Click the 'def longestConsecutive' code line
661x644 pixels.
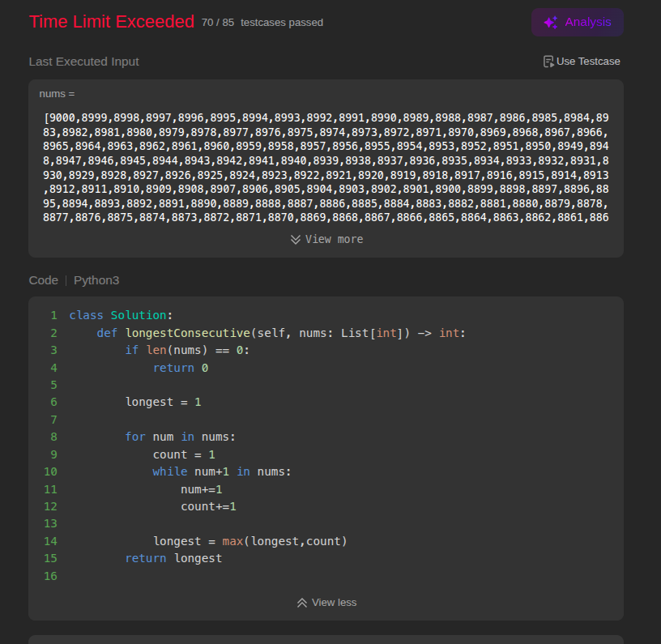[x=281, y=333]
